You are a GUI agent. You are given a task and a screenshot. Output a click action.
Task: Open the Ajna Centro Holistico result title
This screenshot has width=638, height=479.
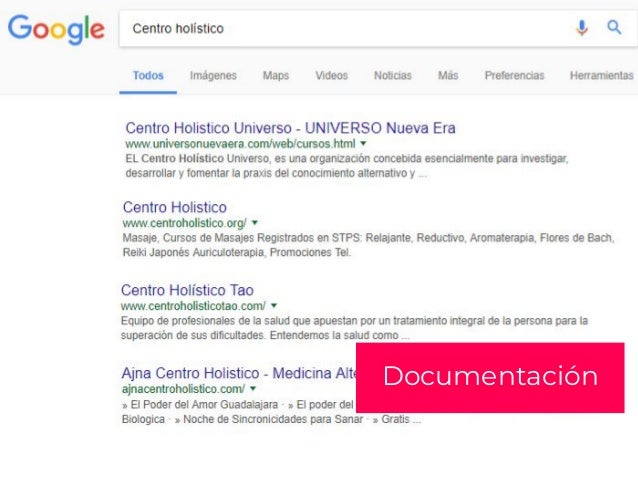239,373
